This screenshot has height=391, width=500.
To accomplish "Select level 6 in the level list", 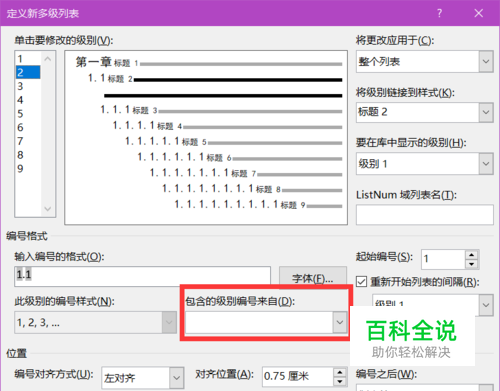I will pyautogui.click(x=28, y=127).
